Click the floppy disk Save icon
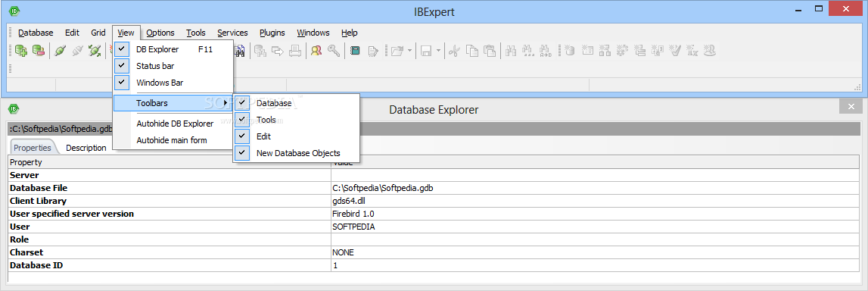 [x=426, y=51]
